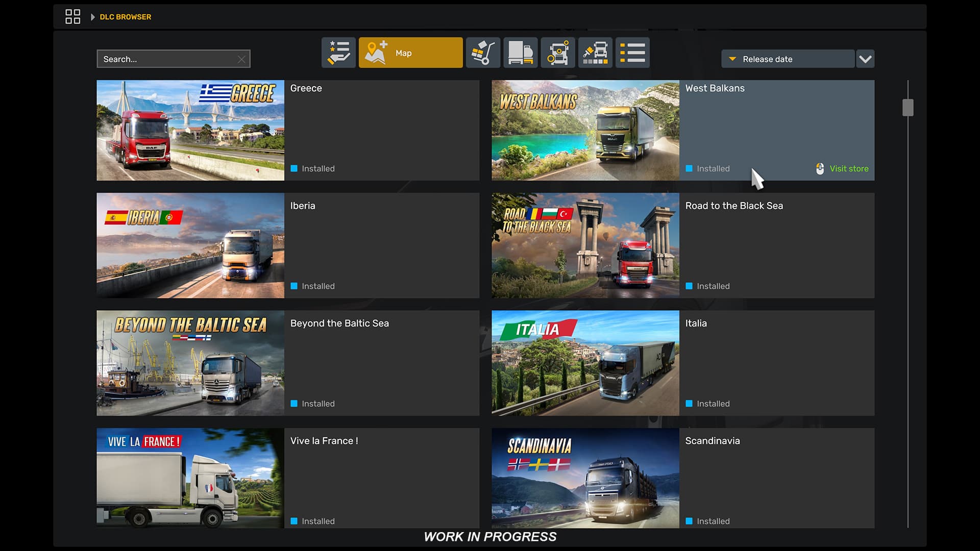This screenshot has width=980, height=551.
Task: Open the recommended DLC category icon
Action: (x=338, y=53)
